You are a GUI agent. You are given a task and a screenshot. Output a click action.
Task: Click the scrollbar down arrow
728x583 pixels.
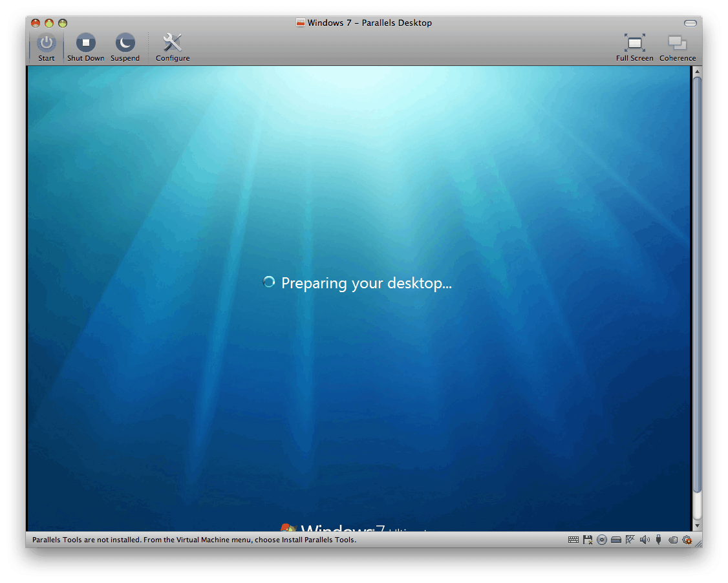click(697, 526)
